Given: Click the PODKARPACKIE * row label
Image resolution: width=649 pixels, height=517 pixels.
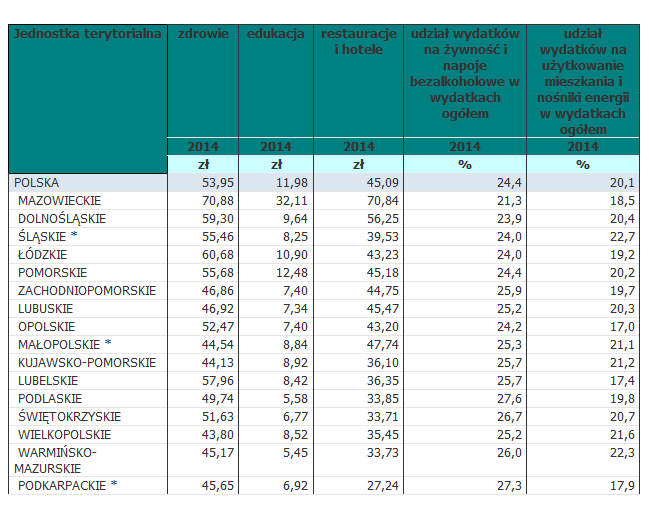Looking at the screenshot, I should click(x=67, y=486).
